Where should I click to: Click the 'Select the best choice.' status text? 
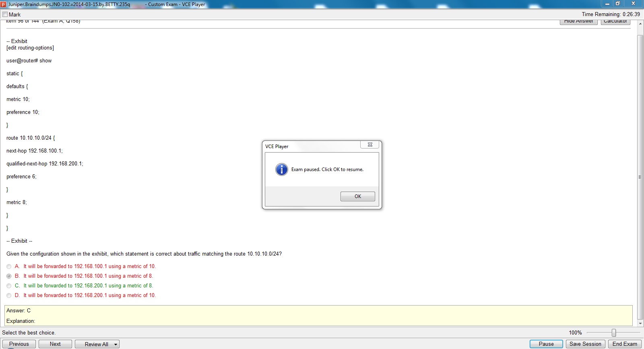click(29, 333)
